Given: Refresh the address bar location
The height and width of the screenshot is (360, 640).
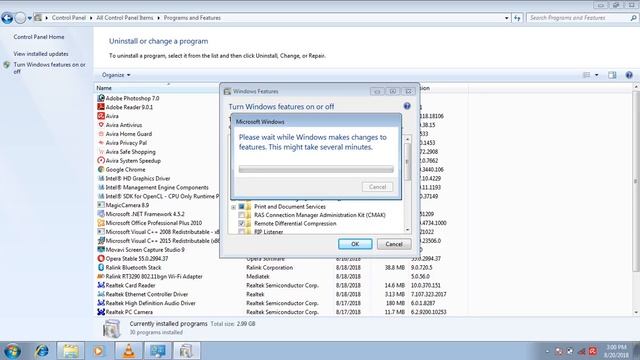Looking at the screenshot, I should pyautogui.click(x=517, y=18).
